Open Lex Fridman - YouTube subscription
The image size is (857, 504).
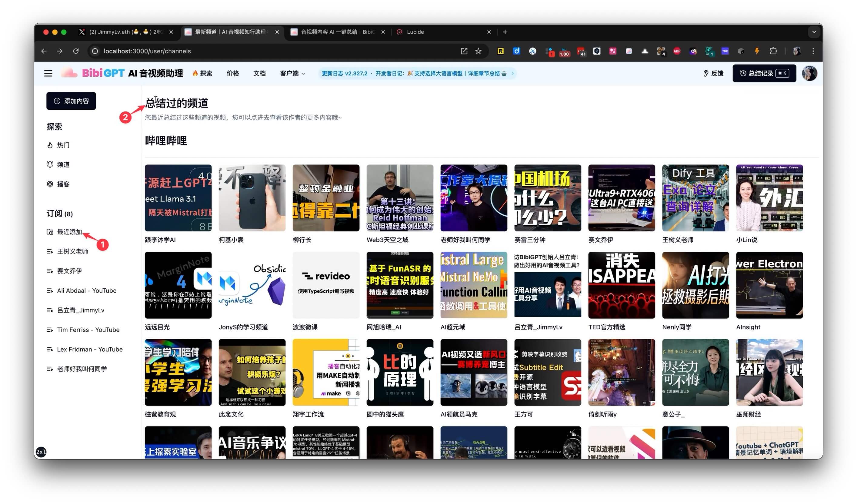(x=89, y=349)
